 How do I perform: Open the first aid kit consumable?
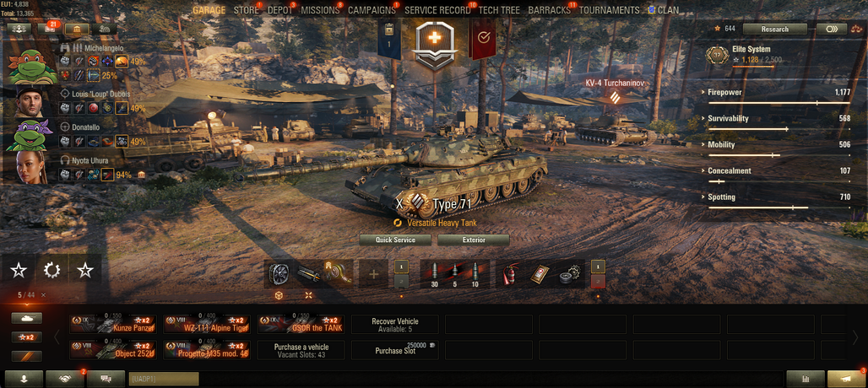(539, 273)
